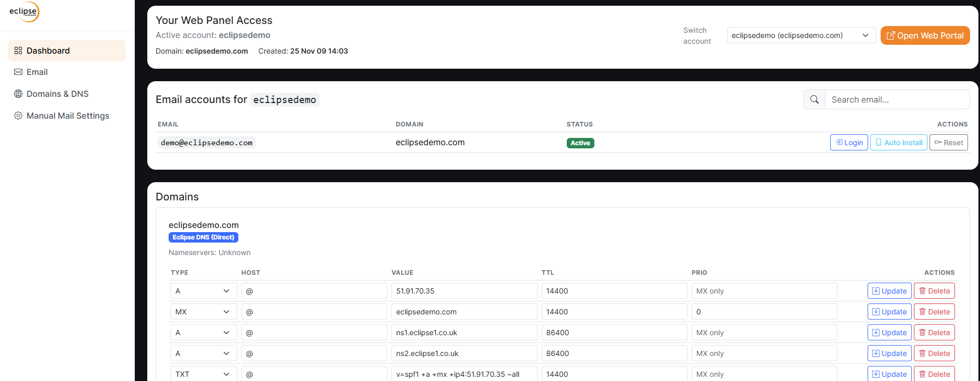Reset the demo@eclipsedemo.com account password

tap(948, 143)
